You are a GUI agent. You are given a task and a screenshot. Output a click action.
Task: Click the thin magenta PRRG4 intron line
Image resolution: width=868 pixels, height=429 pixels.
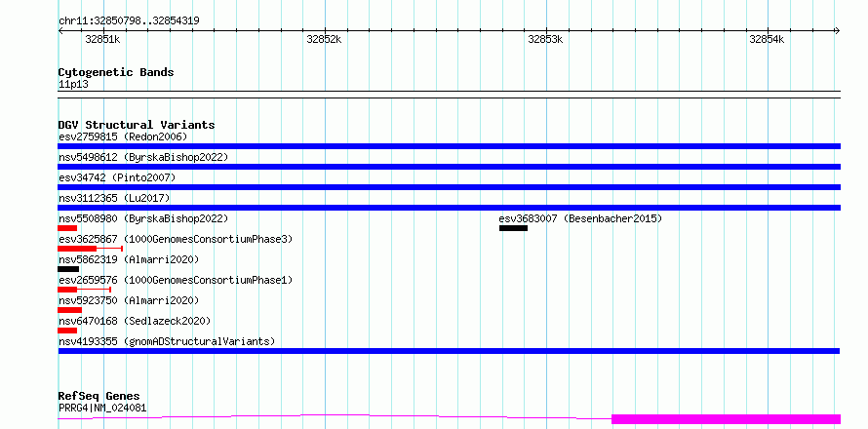[335, 415]
